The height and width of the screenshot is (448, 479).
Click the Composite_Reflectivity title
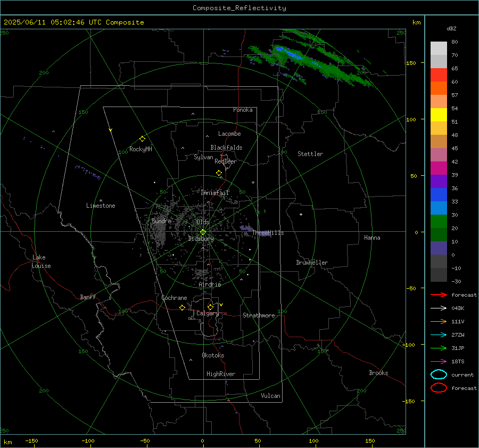point(239,8)
